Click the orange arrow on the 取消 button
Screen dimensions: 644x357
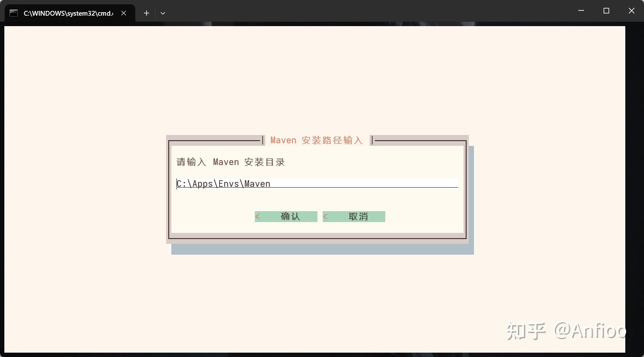325,216
